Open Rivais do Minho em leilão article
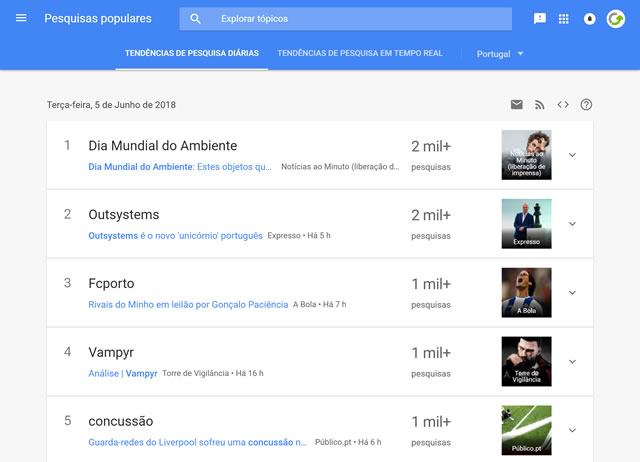This screenshot has width=640, height=462. pos(188,304)
